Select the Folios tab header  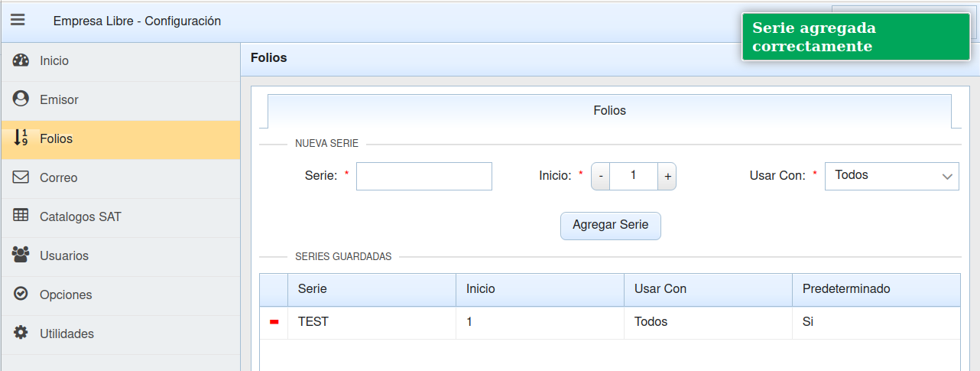(609, 111)
